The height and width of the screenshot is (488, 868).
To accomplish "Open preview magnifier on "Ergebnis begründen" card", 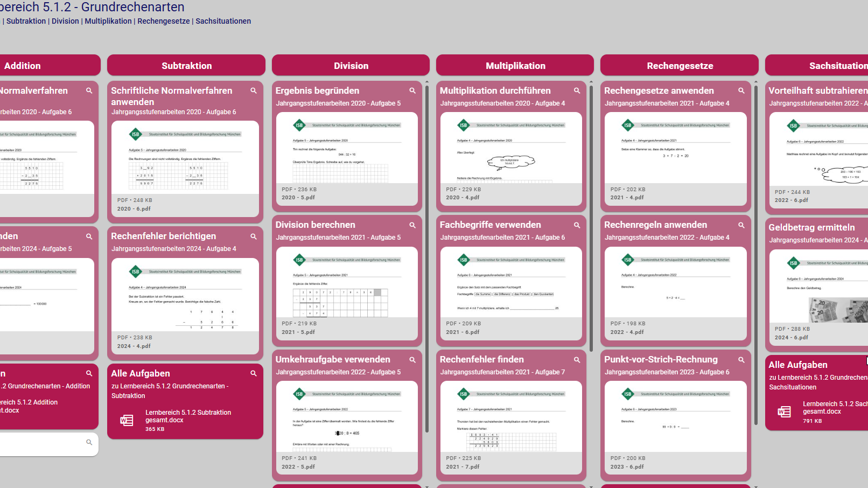I will click(412, 90).
